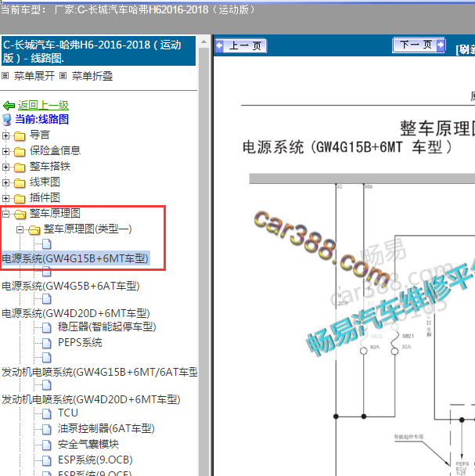The height and width of the screenshot is (476, 475).
Task: Open 发动机电喷系统(GW4G15B+6MT/6AT车型) entry
Action: (x=99, y=372)
